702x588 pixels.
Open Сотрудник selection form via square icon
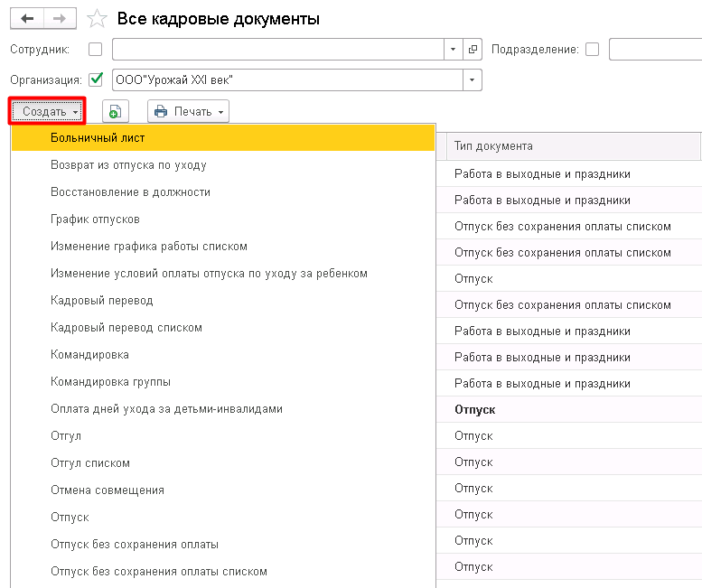click(x=473, y=49)
